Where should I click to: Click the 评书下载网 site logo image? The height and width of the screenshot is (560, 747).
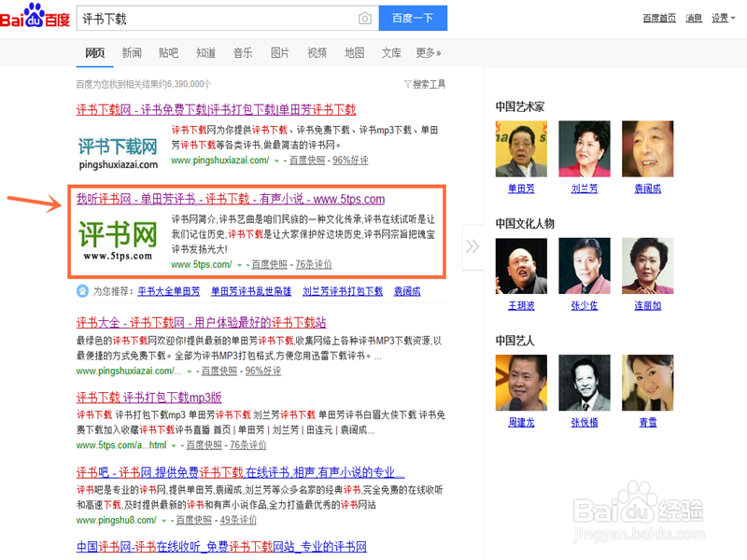pos(119,153)
